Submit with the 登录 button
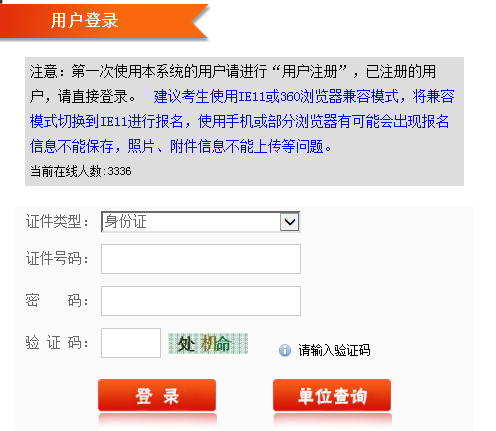Viewport: 496px width, 431px height. click(x=157, y=395)
